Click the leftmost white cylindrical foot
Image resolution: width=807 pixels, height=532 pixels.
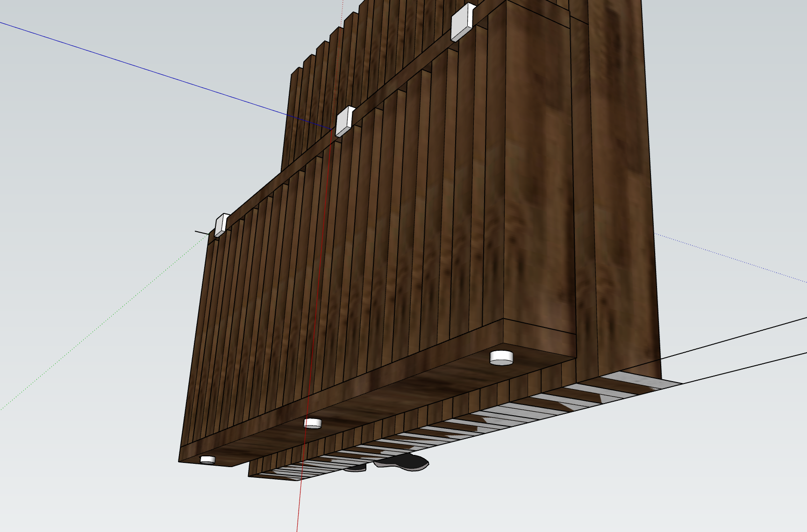pos(207,460)
